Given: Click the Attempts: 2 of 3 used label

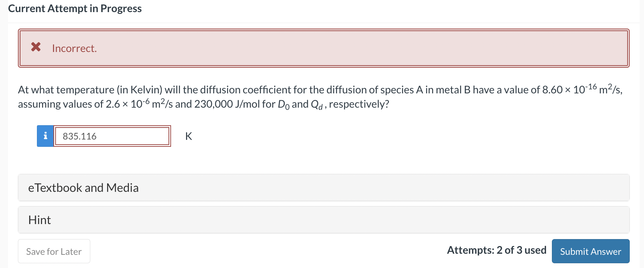Looking at the screenshot, I should 496,250.
